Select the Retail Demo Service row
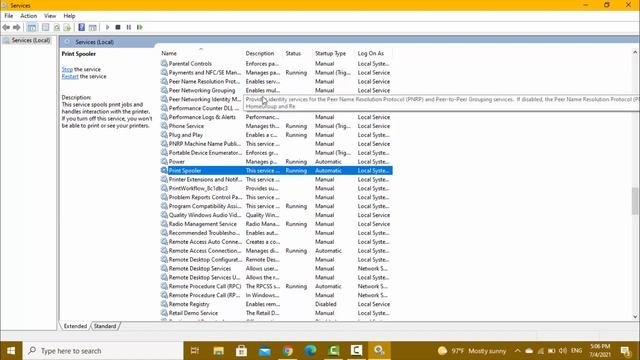The width and height of the screenshot is (640, 360). [x=276, y=313]
